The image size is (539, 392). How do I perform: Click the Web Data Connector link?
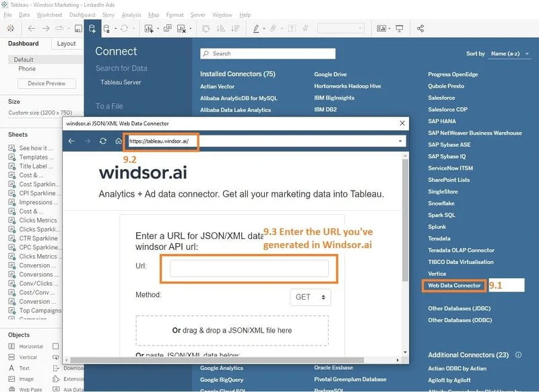(454, 286)
